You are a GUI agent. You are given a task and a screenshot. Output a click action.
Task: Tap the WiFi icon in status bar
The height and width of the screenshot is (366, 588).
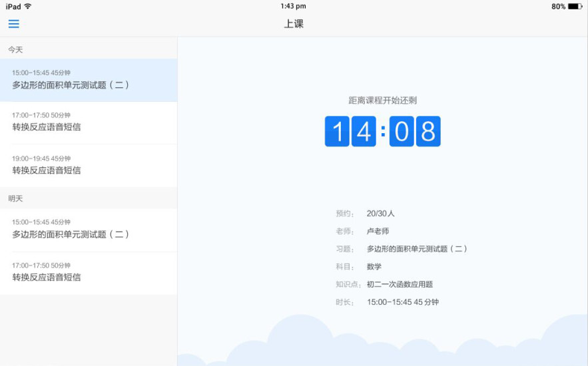[x=28, y=6]
